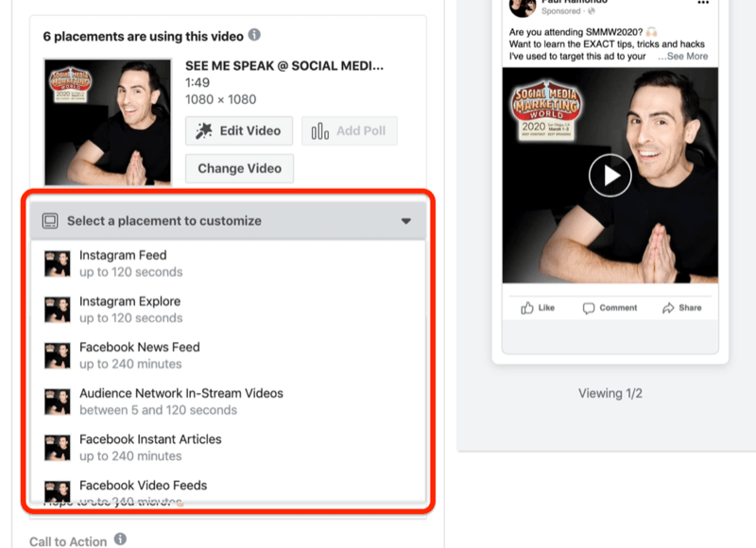Click the Facebook Instant Articles row thumbnail

(x=58, y=448)
